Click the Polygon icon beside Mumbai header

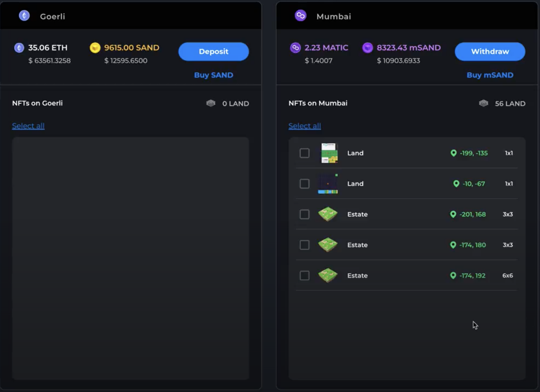301,16
